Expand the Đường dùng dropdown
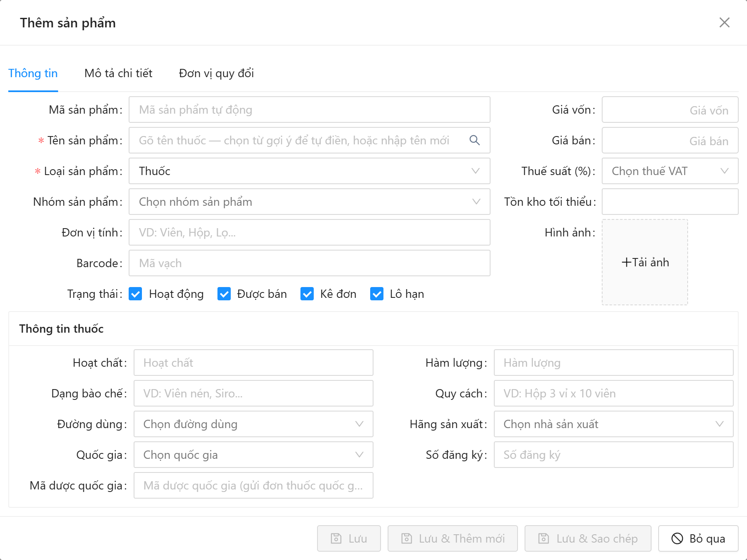This screenshot has width=747, height=560. click(254, 424)
